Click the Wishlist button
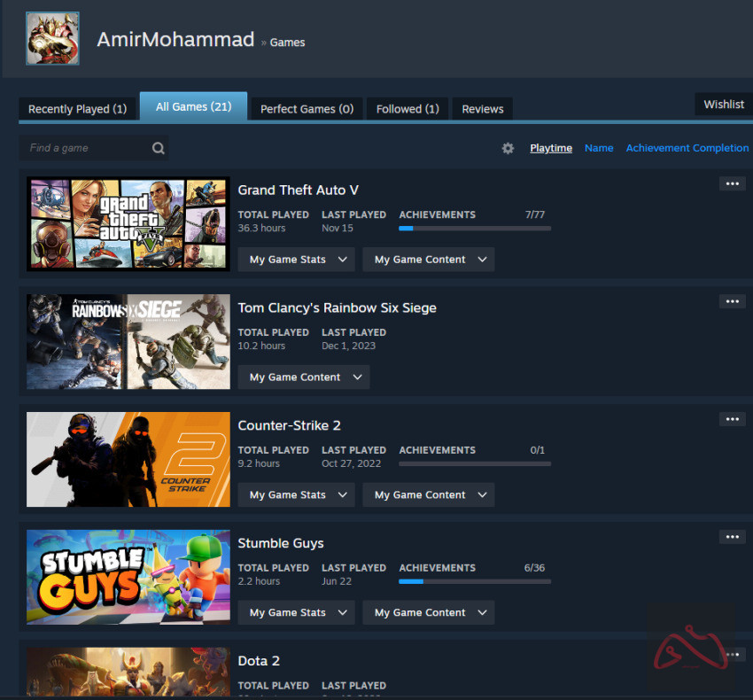Screen dimensions: 753x700 click(x=724, y=105)
